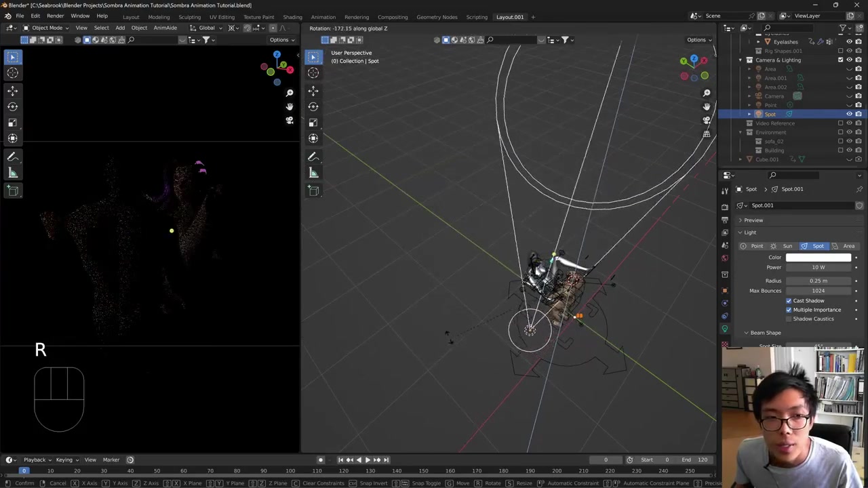Click the white light Color swatch
Image resolution: width=868 pixels, height=488 pixels.
[818, 258]
